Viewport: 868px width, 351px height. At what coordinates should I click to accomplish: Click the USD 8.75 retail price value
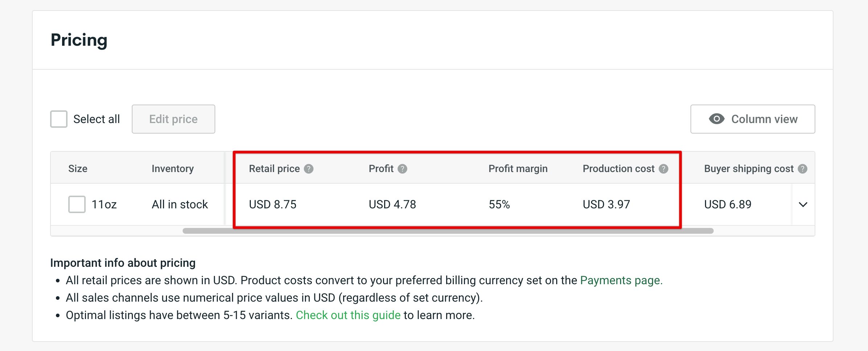pyautogui.click(x=273, y=204)
